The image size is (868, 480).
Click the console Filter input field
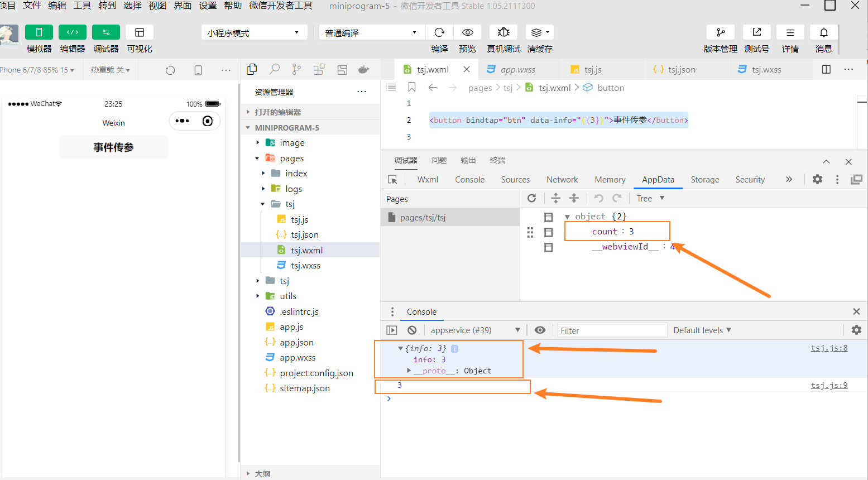pyautogui.click(x=612, y=330)
